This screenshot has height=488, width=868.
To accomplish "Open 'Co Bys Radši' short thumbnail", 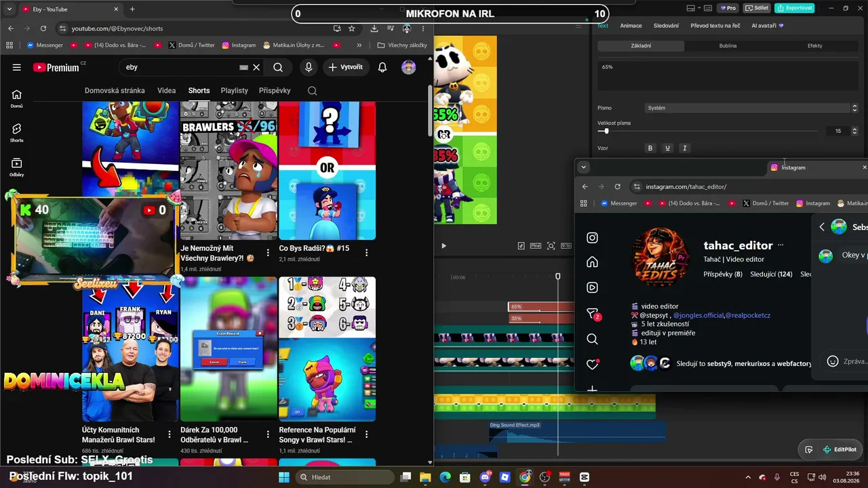I will tap(327, 171).
